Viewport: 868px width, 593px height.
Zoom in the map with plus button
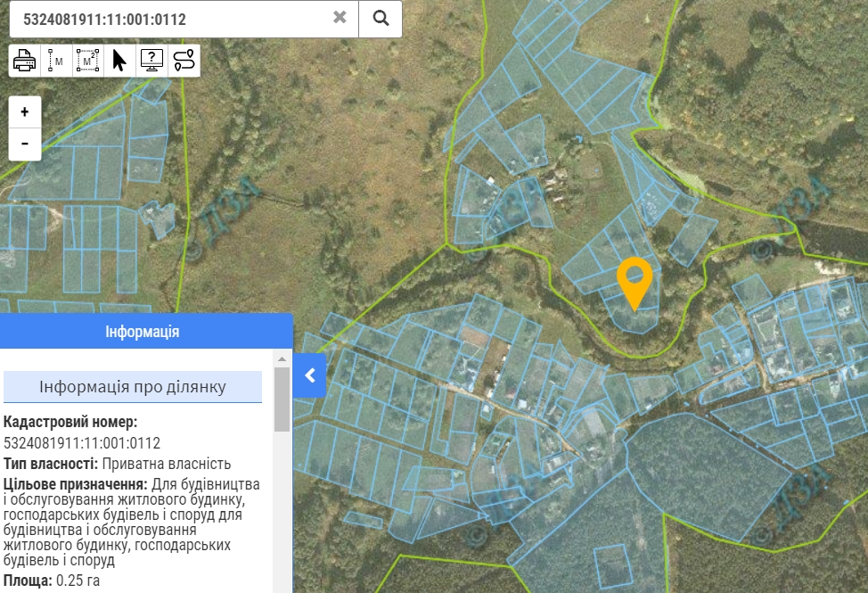click(25, 112)
